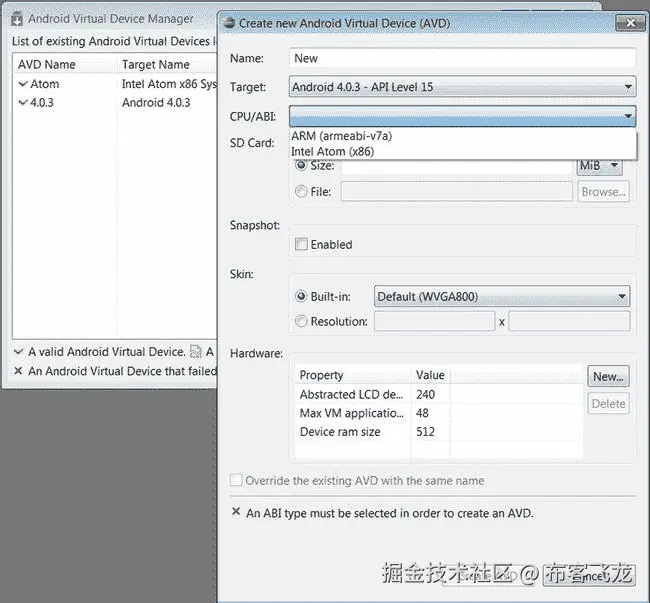Sort by Target Name column header
650x603 pixels.
[167, 64]
